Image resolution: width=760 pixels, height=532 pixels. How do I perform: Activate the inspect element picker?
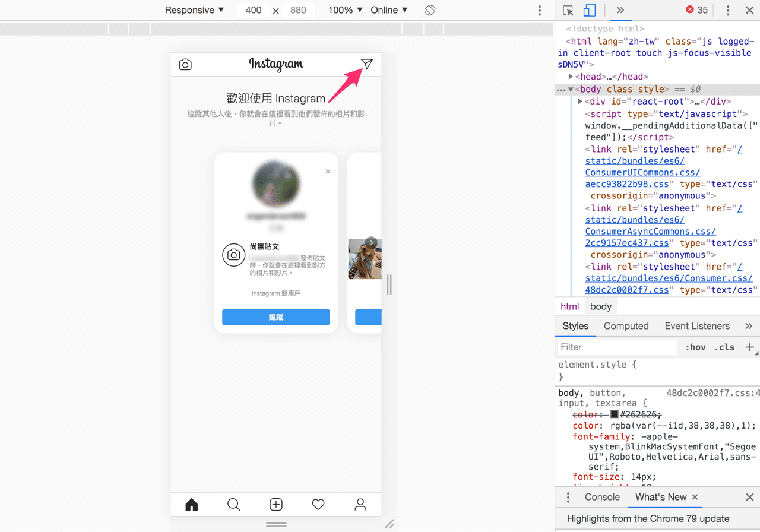coord(568,10)
